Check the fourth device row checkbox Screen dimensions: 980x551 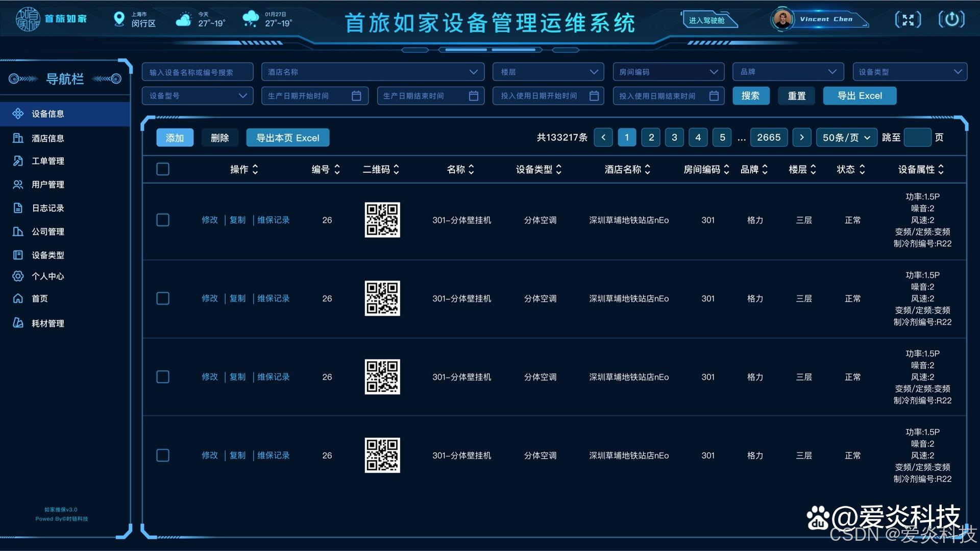pos(163,455)
